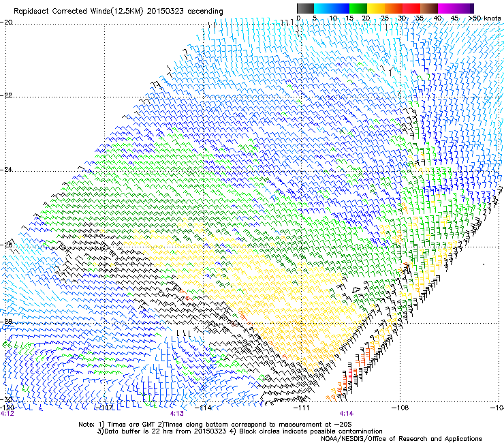Click the magenta 40-45 knots color segment

click(x=447, y=8)
